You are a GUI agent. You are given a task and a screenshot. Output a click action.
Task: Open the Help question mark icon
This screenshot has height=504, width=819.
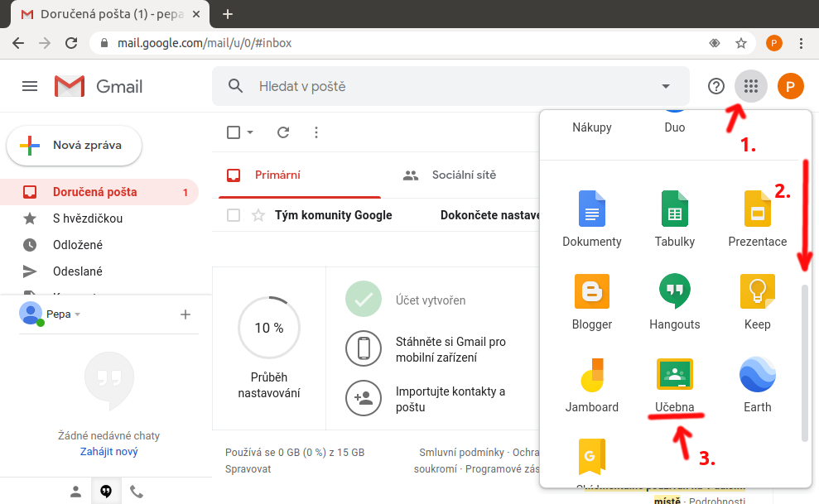716,86
